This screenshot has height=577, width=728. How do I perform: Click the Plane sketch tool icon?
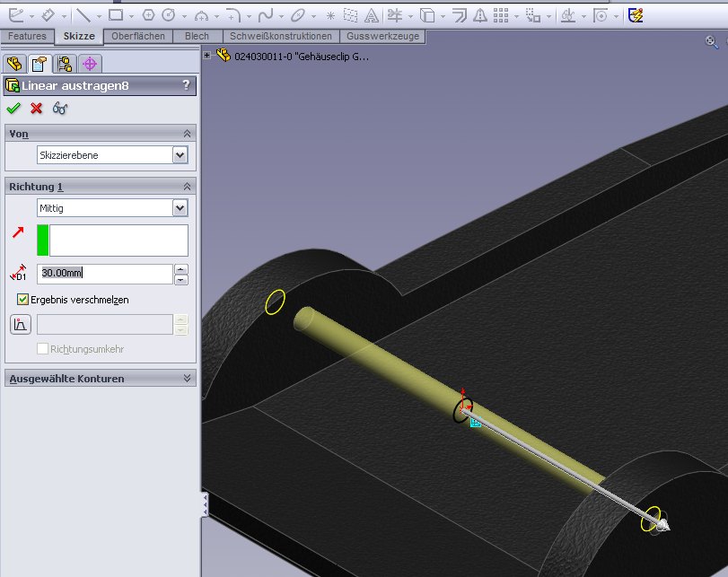click(351, 16)
